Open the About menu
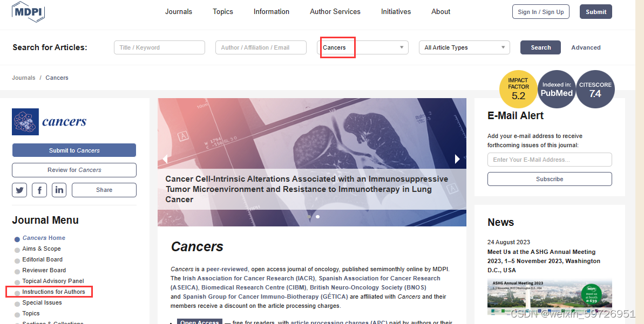The height and width of the screenshot is (324, 644). pyautogui.click(x=440, y=11)
